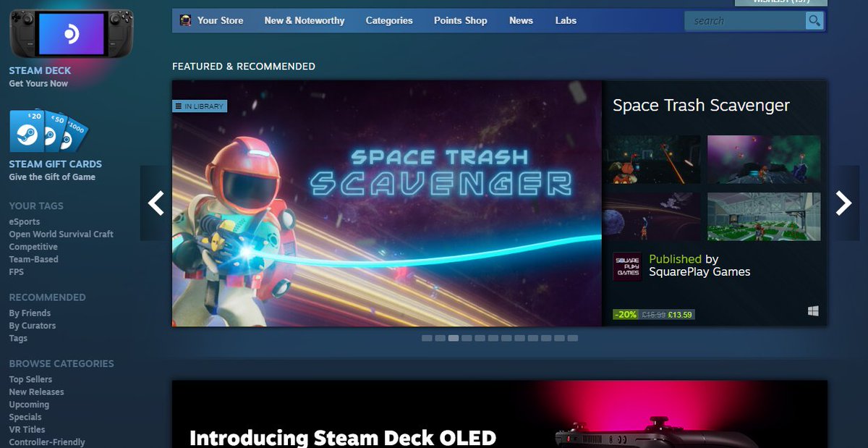
Task: Select the first carousel page dot
Action: (427, 338)
